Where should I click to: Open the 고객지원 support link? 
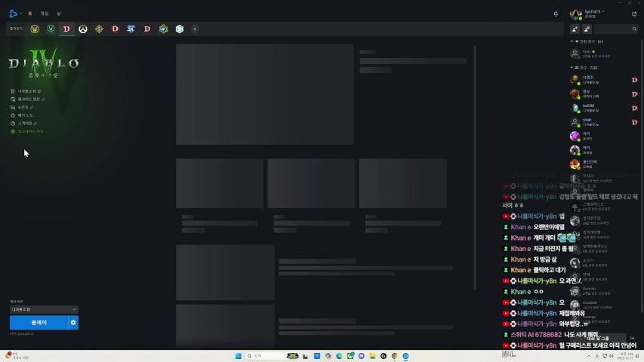click(23, 123)
